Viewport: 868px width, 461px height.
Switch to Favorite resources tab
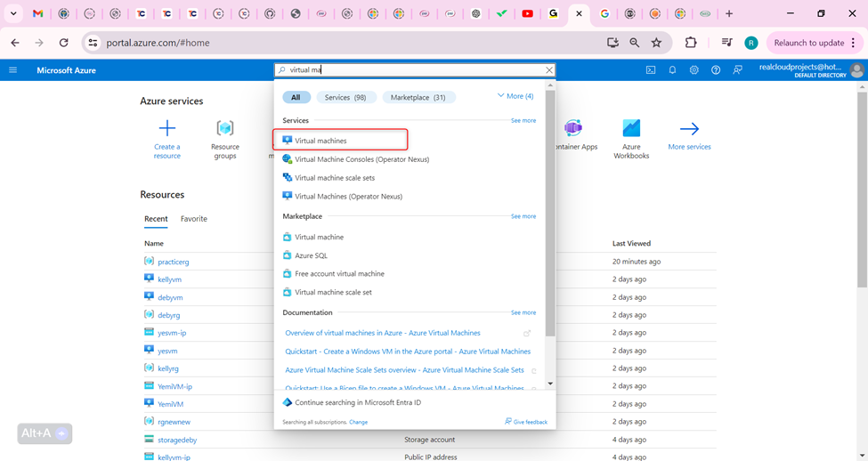point(194,219)
